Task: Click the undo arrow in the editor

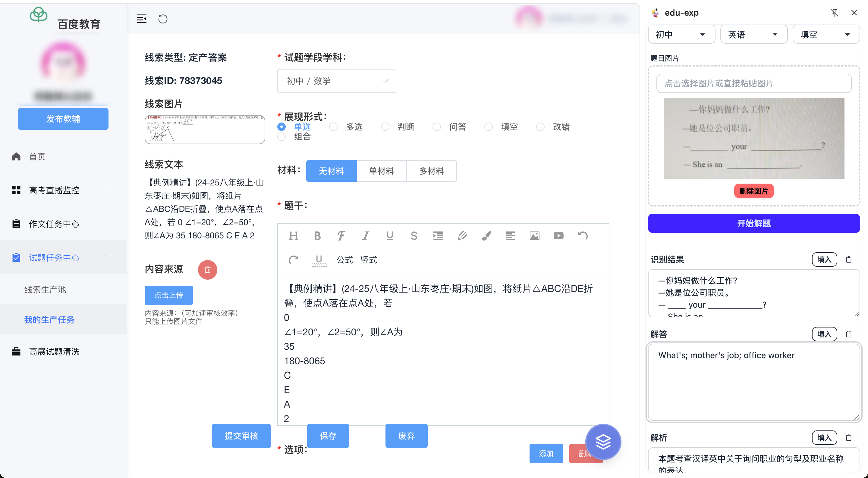Action: point(583,236)
